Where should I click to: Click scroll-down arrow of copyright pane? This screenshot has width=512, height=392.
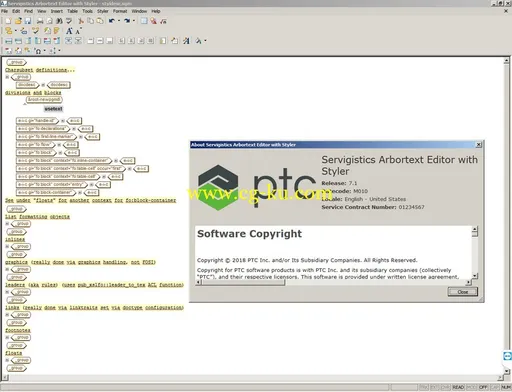tap(475, 276)
